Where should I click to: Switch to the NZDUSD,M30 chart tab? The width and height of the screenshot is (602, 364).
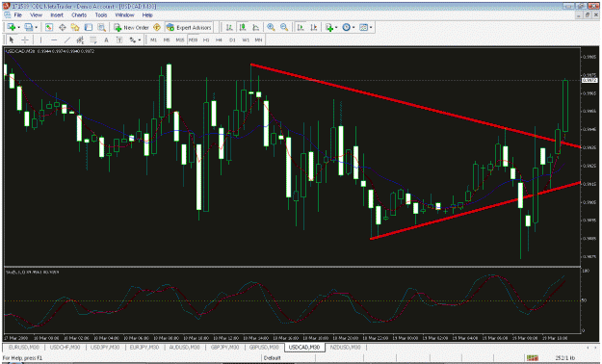346,347
